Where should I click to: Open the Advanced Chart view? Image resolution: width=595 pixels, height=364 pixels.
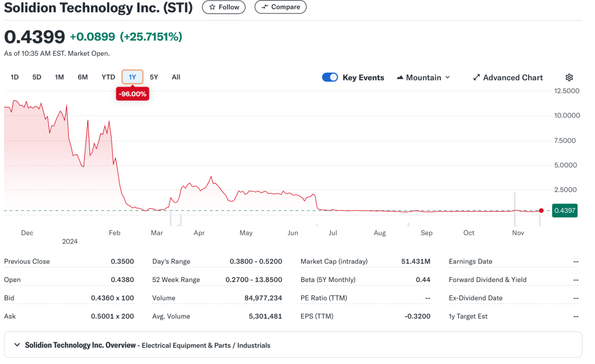(x=507, y=77)
